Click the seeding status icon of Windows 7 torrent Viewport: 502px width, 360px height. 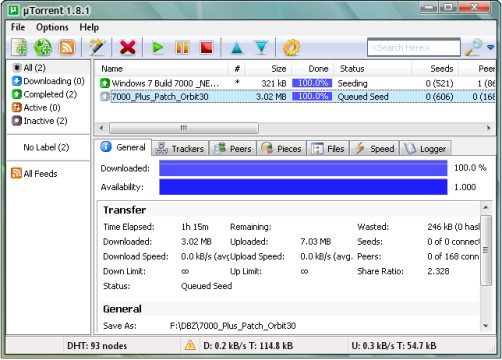pos(105,83)
